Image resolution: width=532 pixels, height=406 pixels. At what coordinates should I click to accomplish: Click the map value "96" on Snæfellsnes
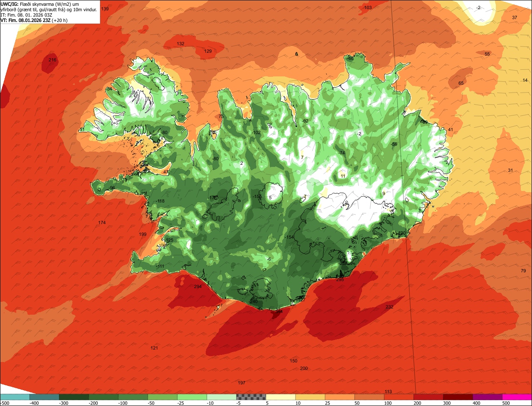click(x=112, y=188)
